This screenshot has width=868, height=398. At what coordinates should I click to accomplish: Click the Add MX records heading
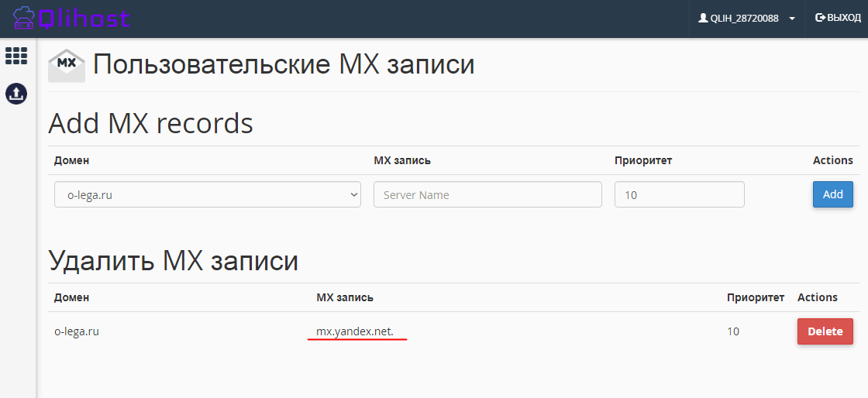click(x=150, y=123)
